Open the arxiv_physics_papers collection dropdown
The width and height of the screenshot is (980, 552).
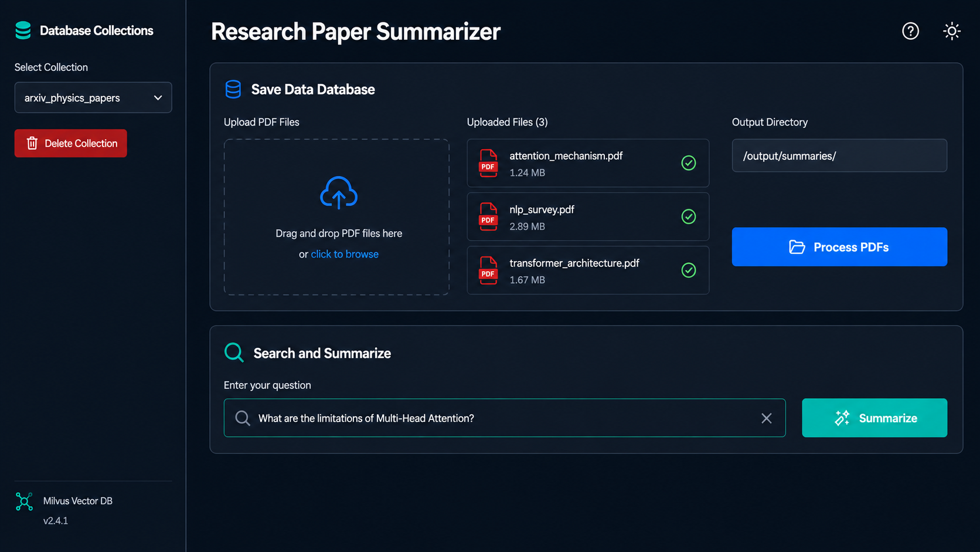[x=93, y=97]
